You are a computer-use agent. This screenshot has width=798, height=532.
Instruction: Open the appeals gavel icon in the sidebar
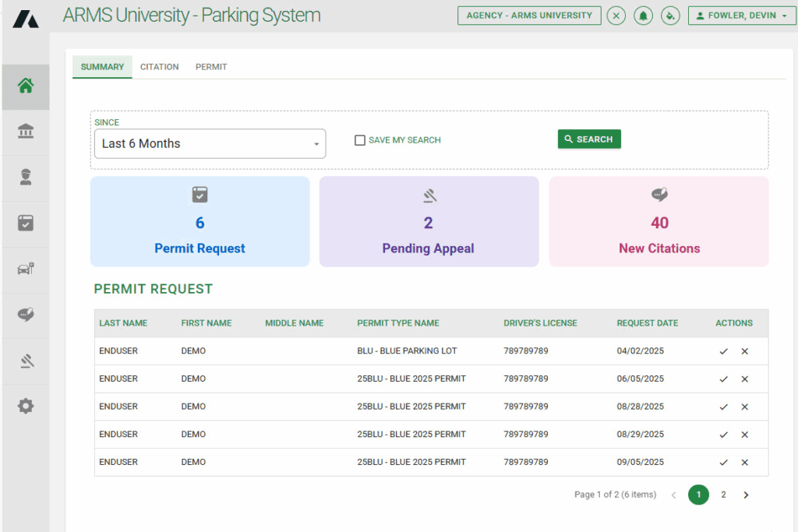pos(26,360)
